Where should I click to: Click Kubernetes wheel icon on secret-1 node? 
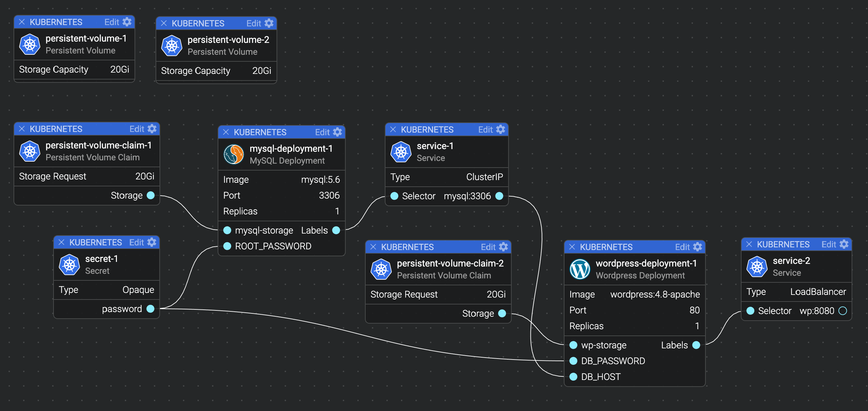click(69, 265)
